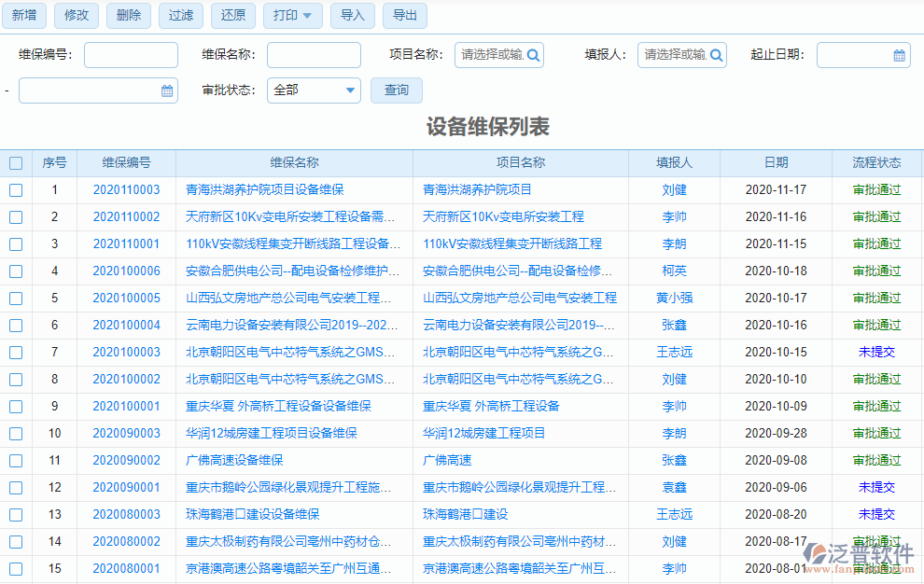Click the 查询 (Query) button
This screenshot has width=924, height=584.
(396, 90)
